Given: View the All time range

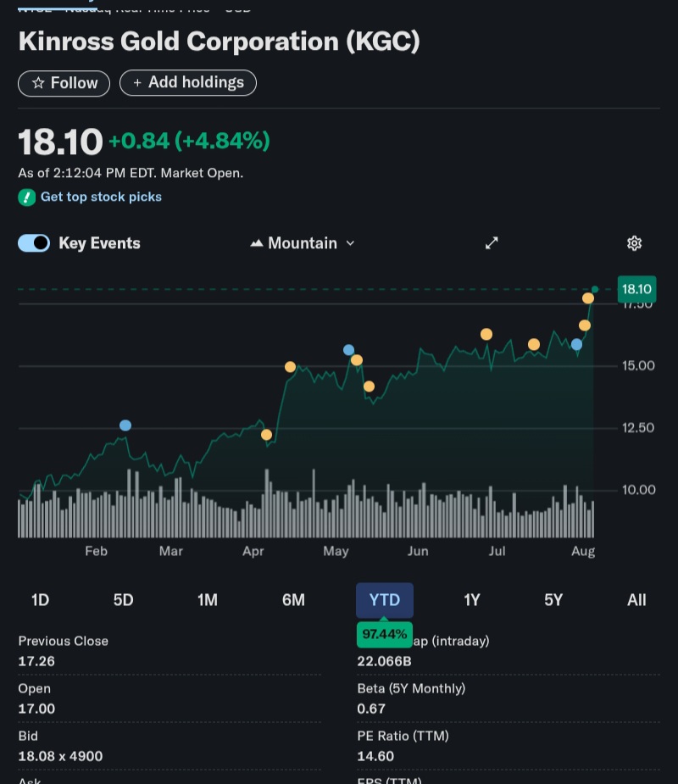Looking at the screenshot, I should 636,600.
